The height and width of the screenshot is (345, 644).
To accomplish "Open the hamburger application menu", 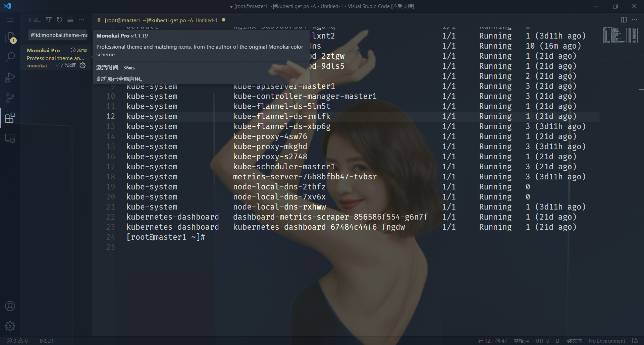I will [x=10, y=20].
